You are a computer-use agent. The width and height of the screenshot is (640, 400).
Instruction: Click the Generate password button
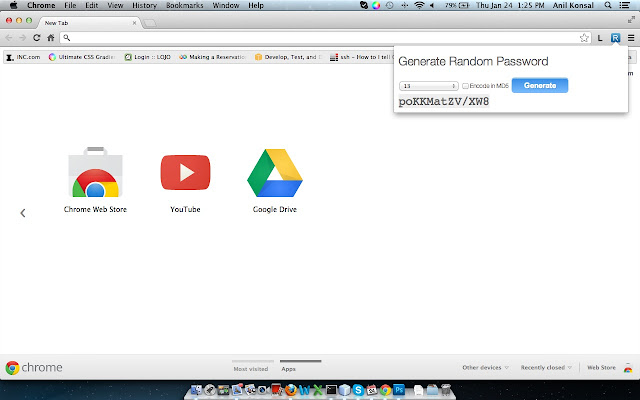[x=540, y=85]
